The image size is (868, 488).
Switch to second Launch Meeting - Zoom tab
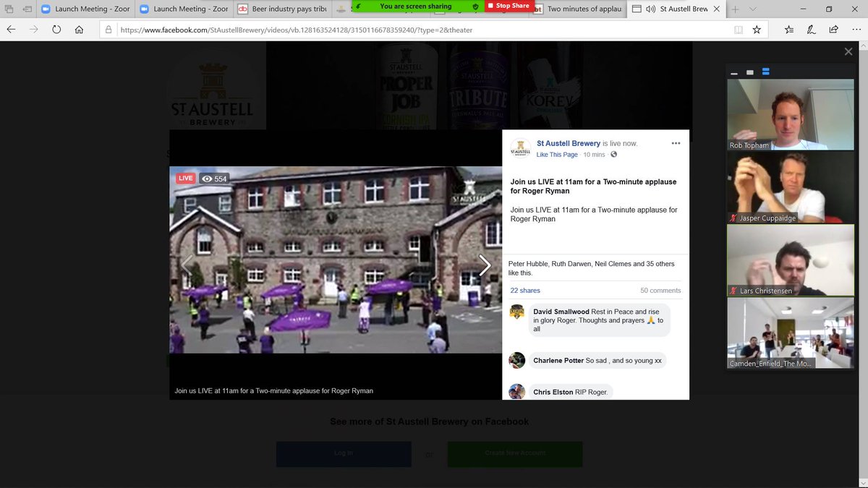(x=184, y=9)
